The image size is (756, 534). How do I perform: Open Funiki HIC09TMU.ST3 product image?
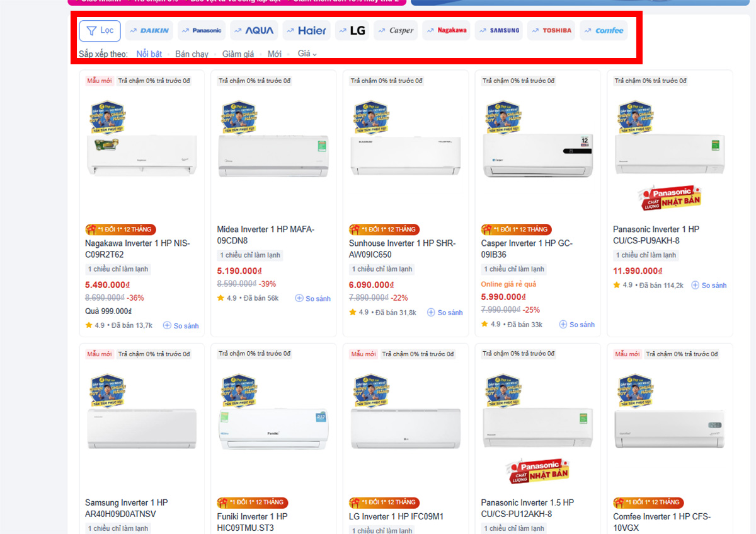click(273, 429)
